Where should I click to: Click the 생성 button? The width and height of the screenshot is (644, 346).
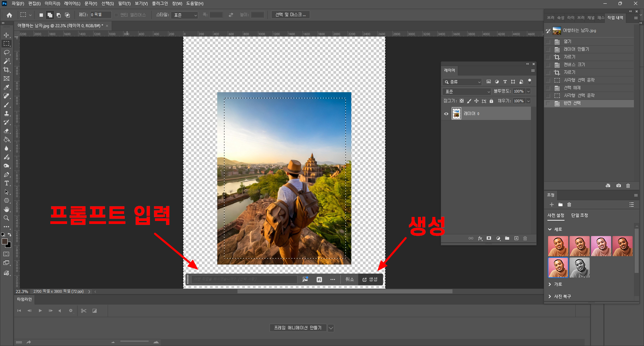click(x=370, y=279)
